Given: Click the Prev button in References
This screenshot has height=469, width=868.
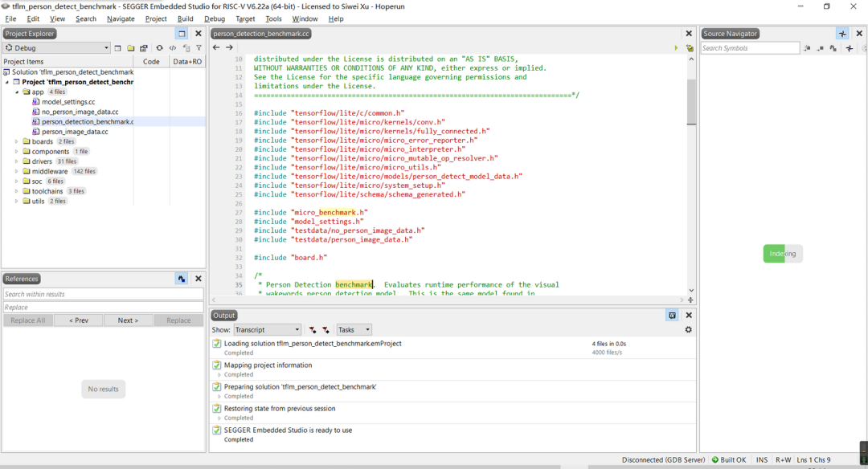Looking at the screenshot, I should (x=79, y=320).
